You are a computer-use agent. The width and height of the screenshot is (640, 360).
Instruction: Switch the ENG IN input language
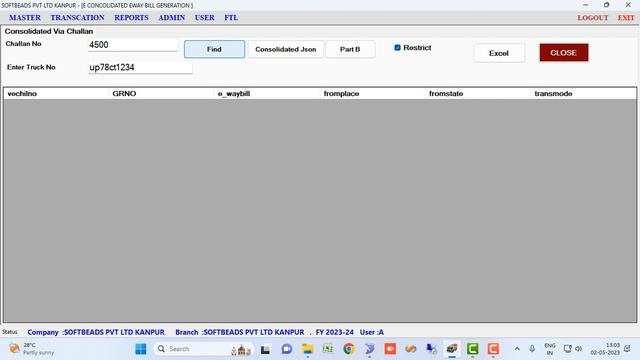[550, 349]
